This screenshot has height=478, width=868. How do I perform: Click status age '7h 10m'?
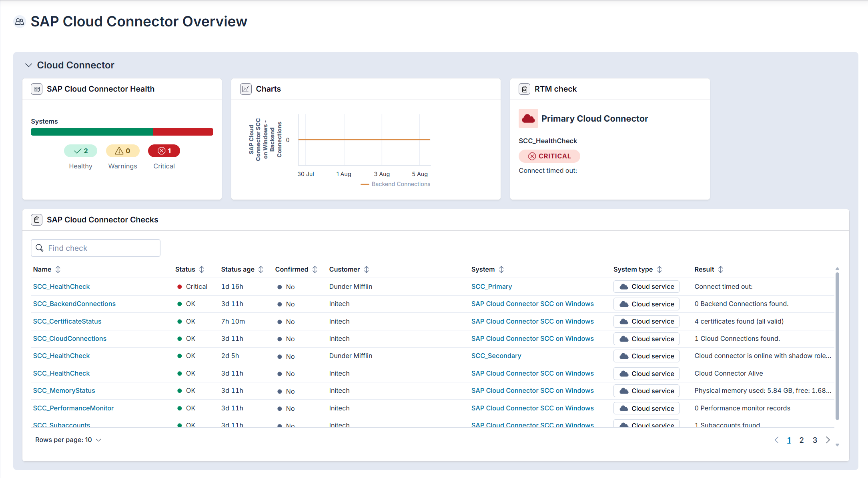click(233, 321)
